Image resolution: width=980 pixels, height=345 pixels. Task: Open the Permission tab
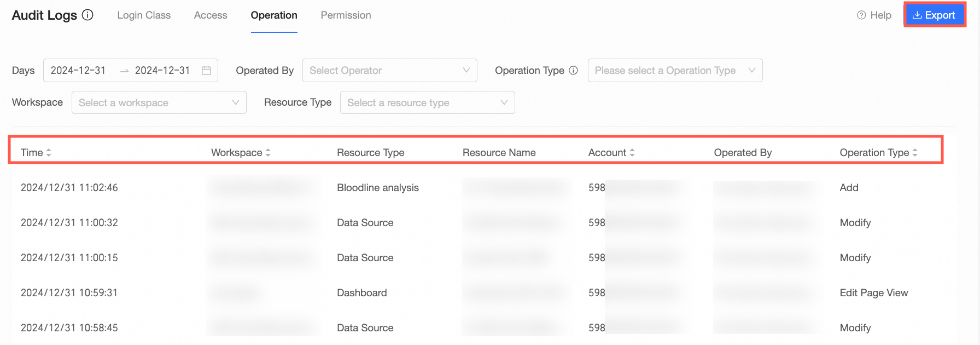(346, 15)
